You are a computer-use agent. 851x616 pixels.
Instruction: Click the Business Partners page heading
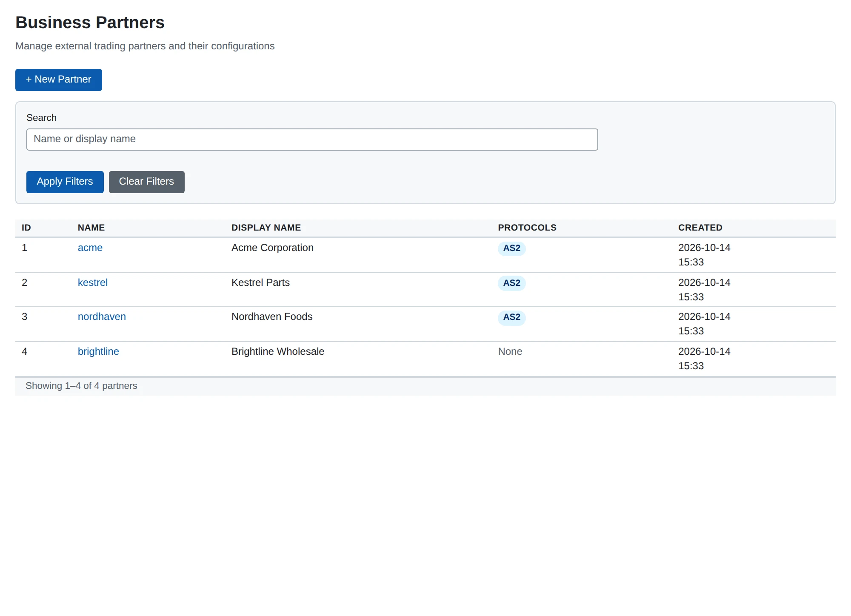90,23
